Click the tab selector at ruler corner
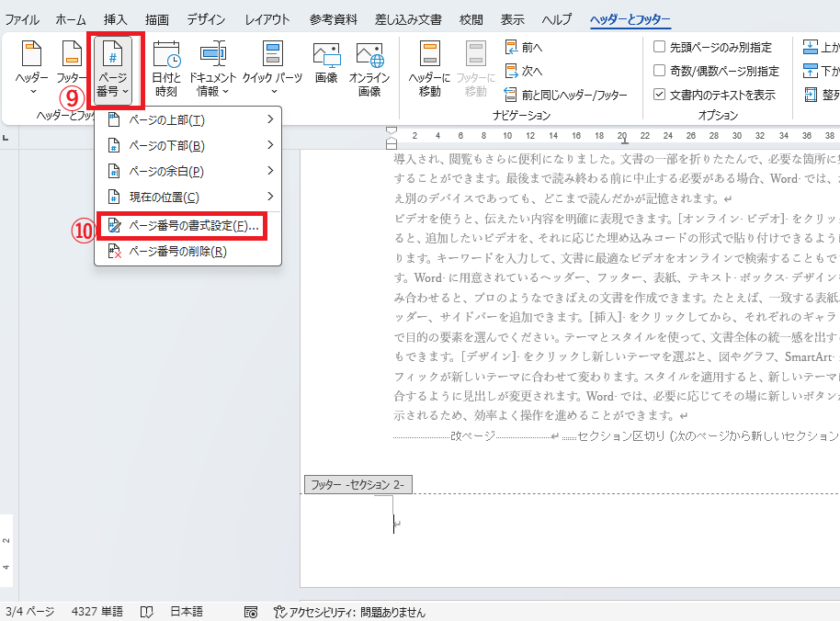The height and width of the screenshot is (621, 840). pyautogui.click(x=6, y=138)
